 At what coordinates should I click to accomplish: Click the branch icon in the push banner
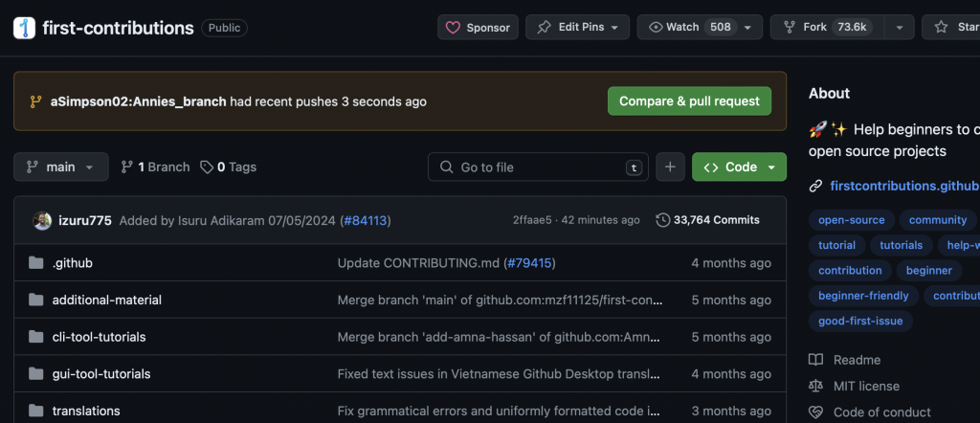click(x=35, y=101)
